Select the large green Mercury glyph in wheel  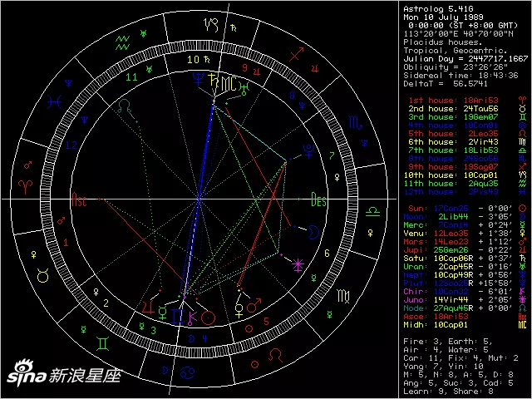(163, 313)
